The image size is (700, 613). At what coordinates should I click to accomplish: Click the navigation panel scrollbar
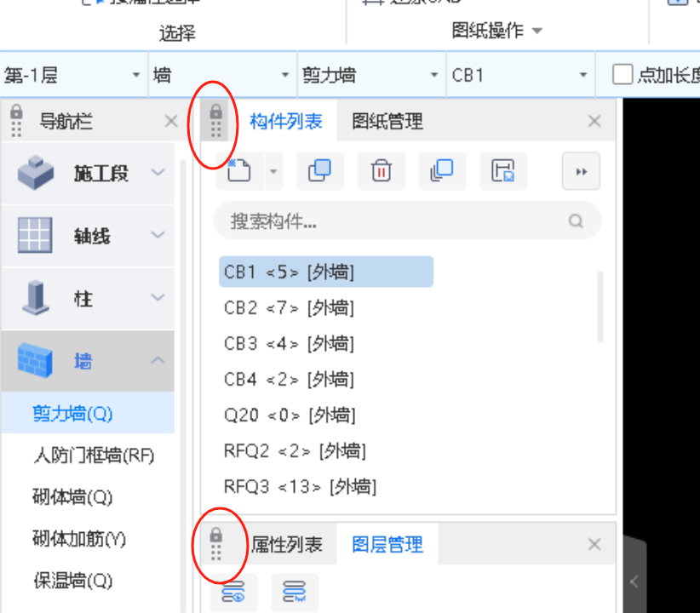point(183,384)
